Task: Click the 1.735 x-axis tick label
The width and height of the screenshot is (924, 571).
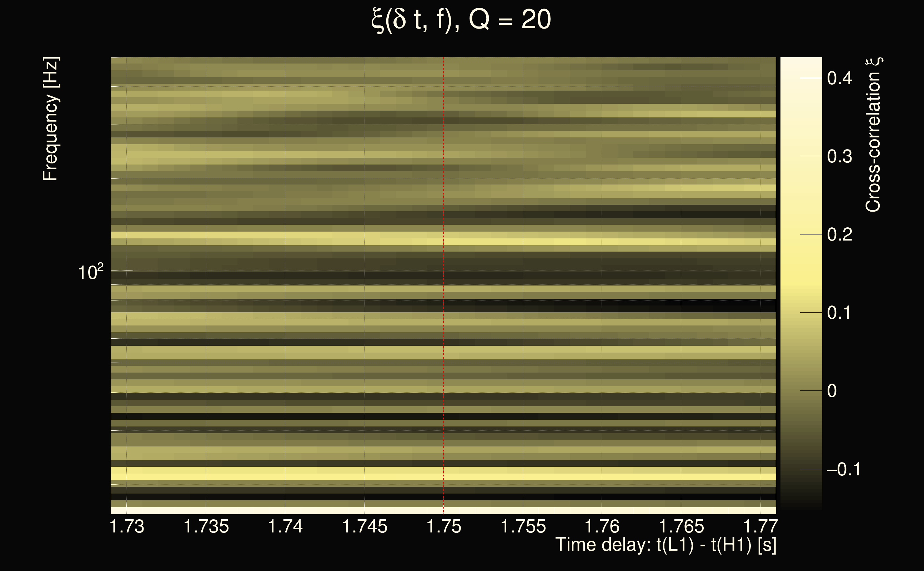Action: (x=206, y=526)
